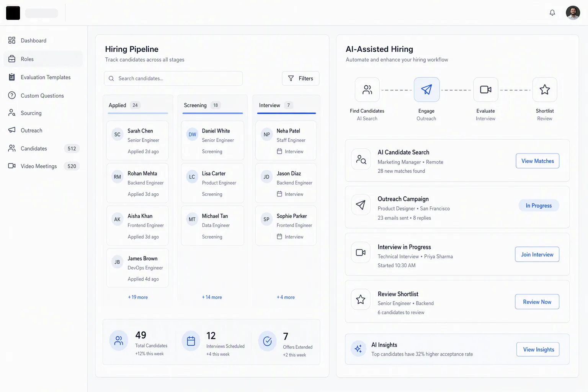Click the View Matches button
The width and height of the screenshot is (588, 392).
[537, 161]
